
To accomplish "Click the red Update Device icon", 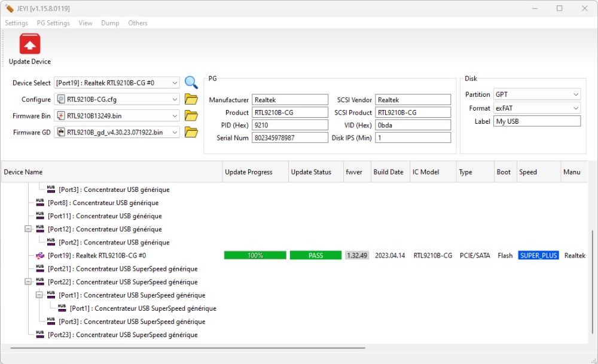I will point(29,45).
